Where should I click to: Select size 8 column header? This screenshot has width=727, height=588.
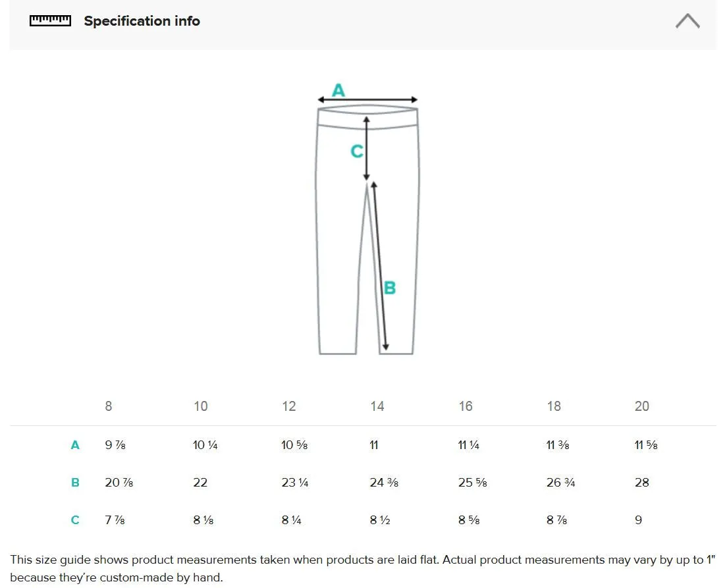[109, 406]
